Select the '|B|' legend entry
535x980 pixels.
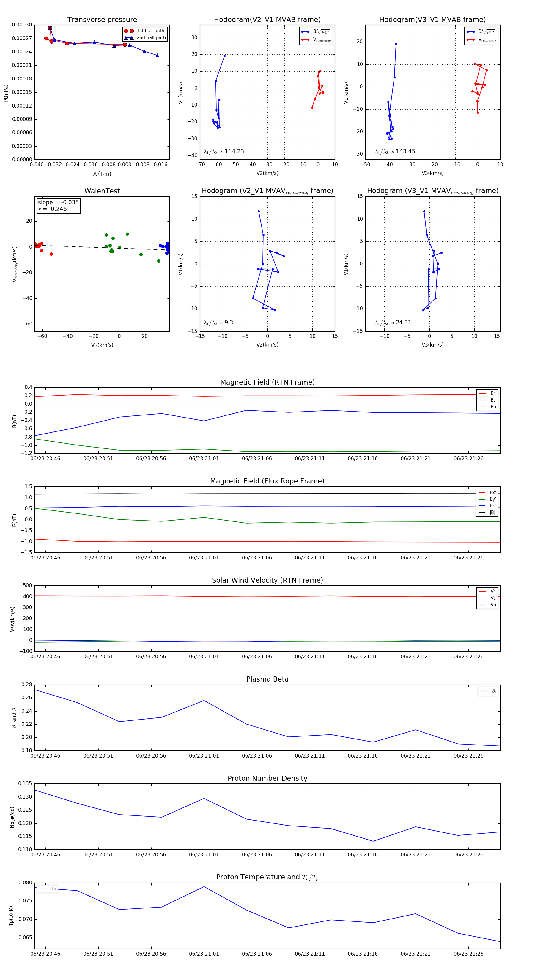pos(487,513)
